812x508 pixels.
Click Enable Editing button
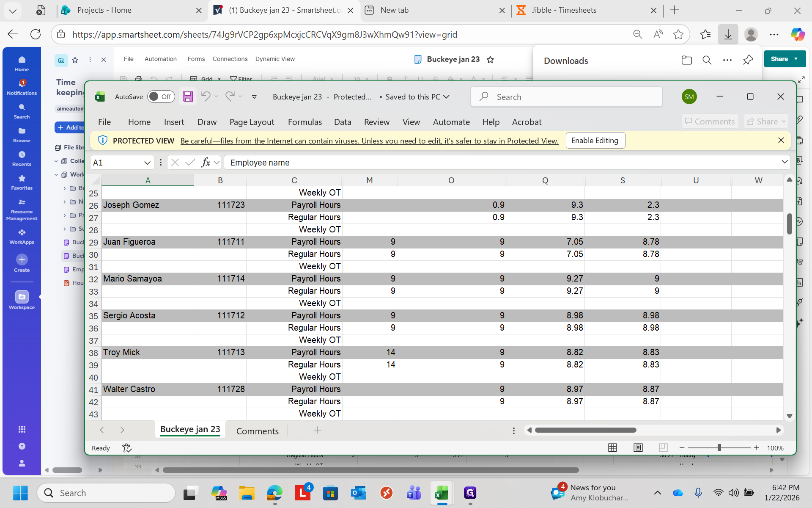click(595, 141)
